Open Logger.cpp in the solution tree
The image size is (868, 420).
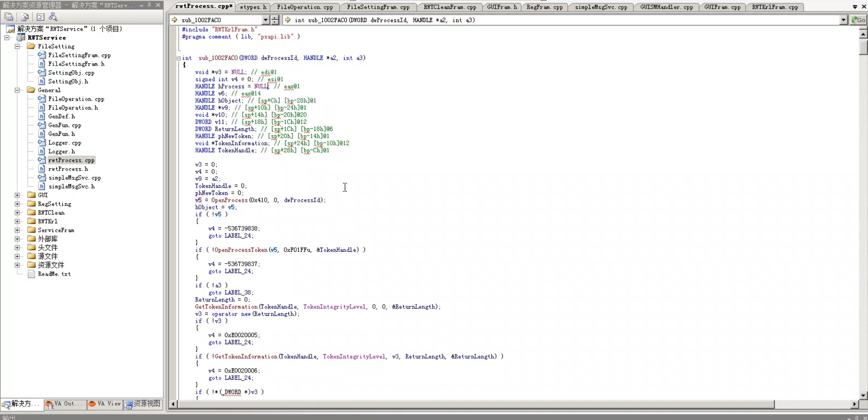click(x=64, y=143)
